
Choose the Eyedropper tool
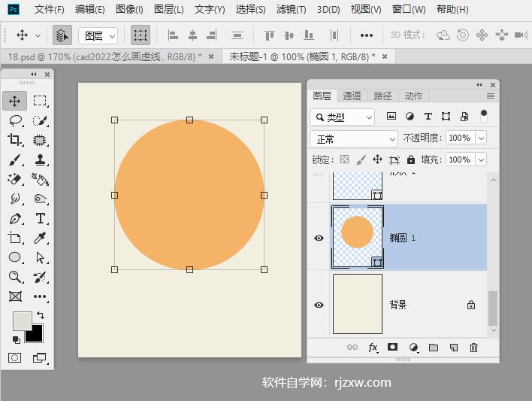pyautogui.click(x=41, y=238)
